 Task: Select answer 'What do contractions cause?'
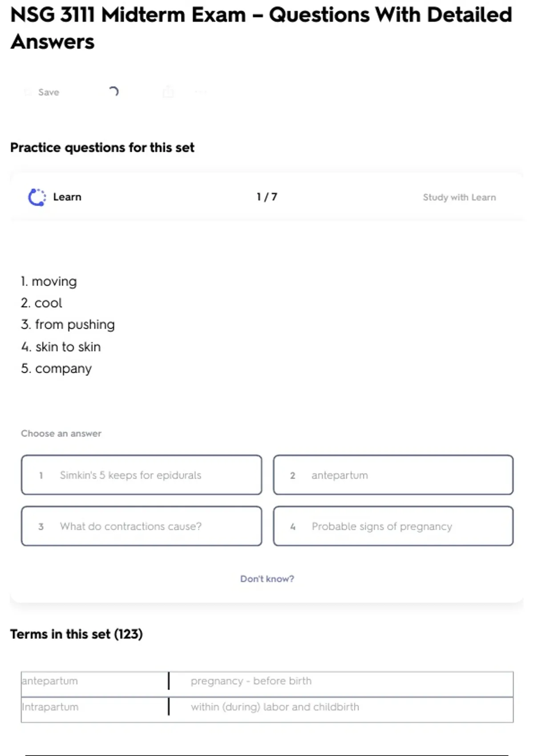point(142,526)
